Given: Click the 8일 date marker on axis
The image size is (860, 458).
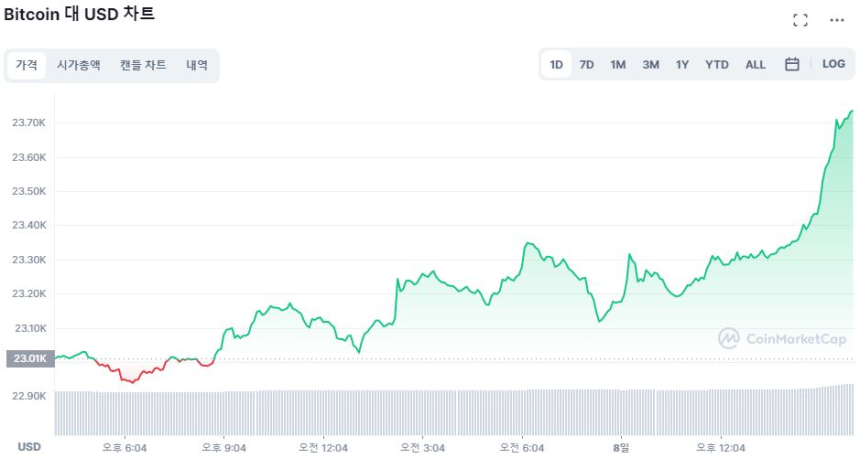Looking at the screenshot, I should click(x=620, y=447).
